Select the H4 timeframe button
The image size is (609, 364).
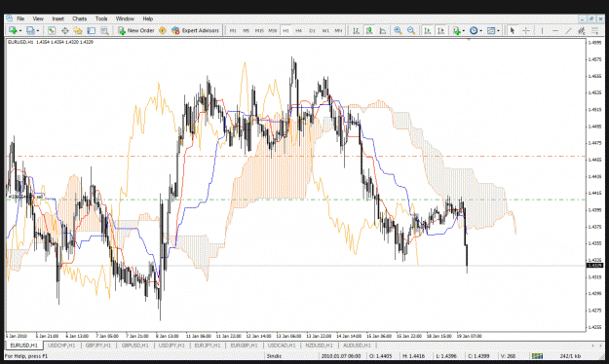click(x=299, y=30)
